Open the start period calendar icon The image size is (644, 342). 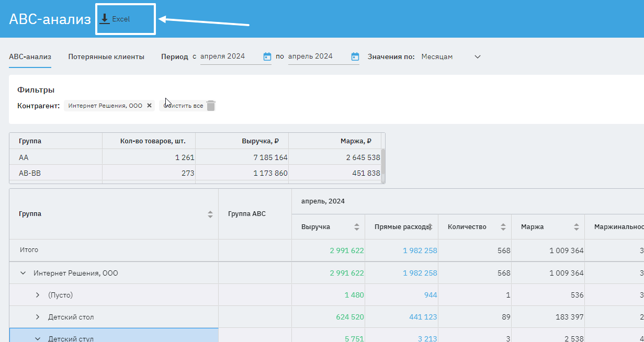pos(267,56)
